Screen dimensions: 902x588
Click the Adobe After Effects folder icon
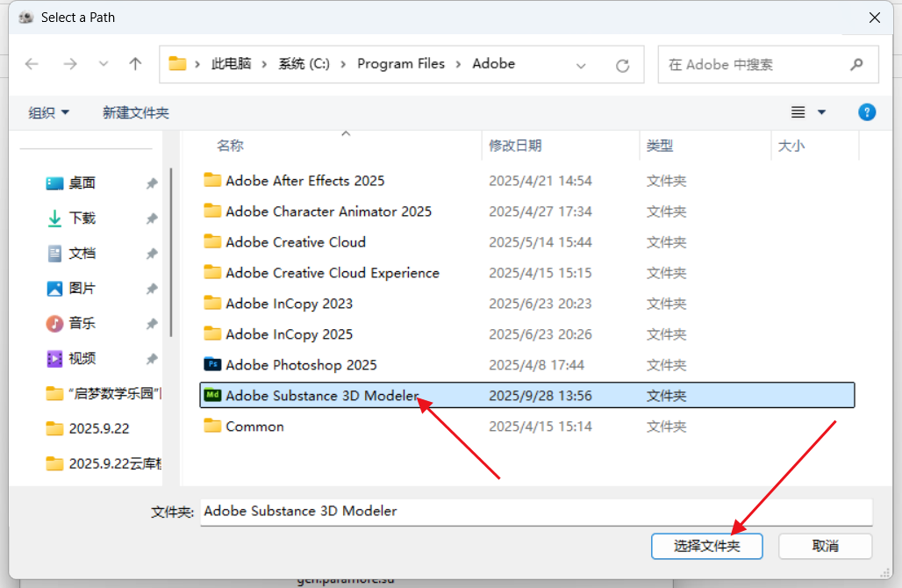[x=212, y=180]
